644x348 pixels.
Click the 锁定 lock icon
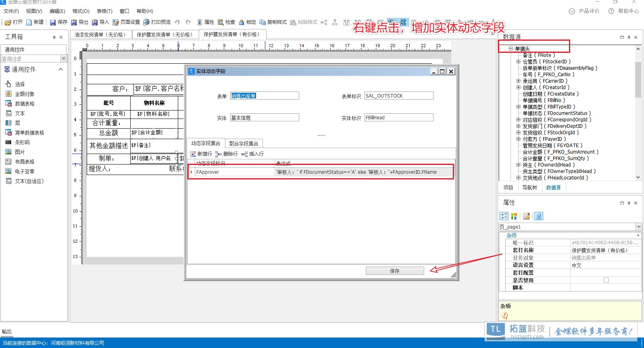(247, 22)
